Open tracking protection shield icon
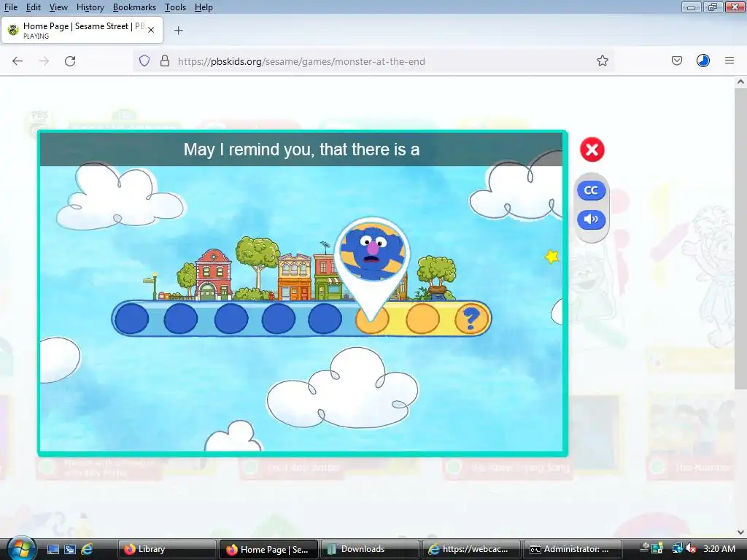 click(144, 61)
